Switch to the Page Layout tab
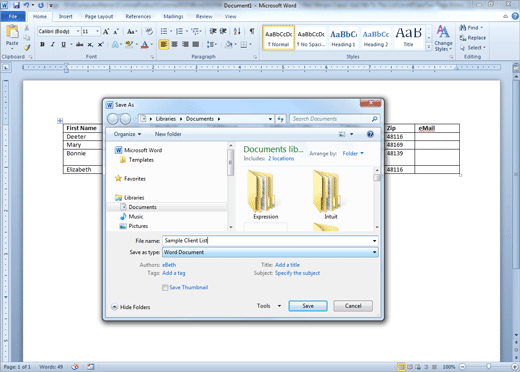This screenshot has height=372, width=520. point(99,16)
